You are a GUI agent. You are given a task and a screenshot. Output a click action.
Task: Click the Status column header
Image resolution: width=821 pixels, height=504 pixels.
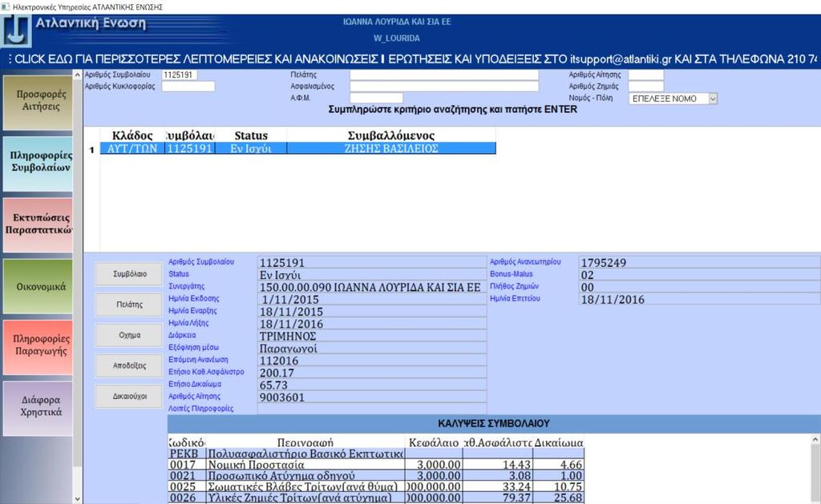click(251, 135)
